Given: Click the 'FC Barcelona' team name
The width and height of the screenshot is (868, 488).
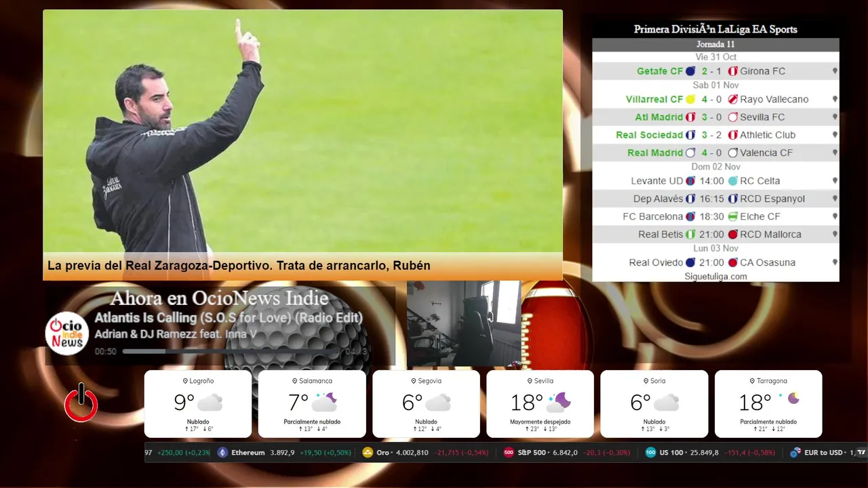Looking at the screenshot, I should pos(653,216).
